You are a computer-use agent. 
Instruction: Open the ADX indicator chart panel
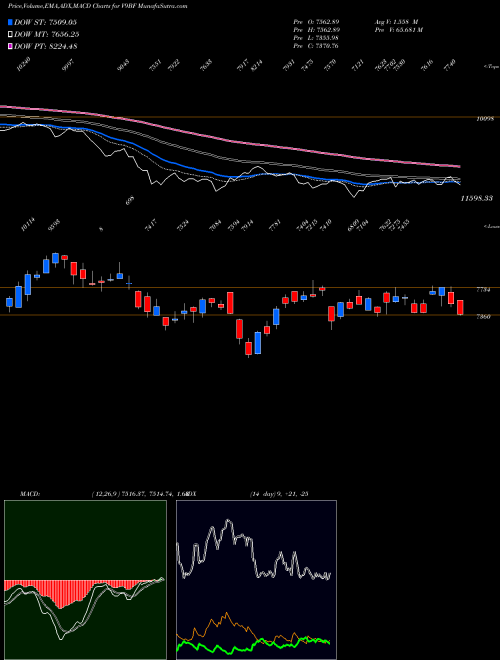click(256, 580)
